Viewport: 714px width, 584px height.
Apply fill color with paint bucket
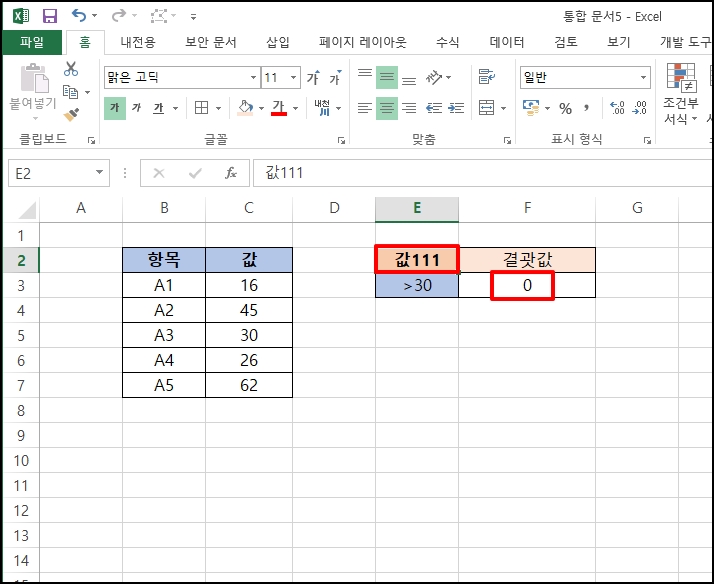(x=245, y=108)
